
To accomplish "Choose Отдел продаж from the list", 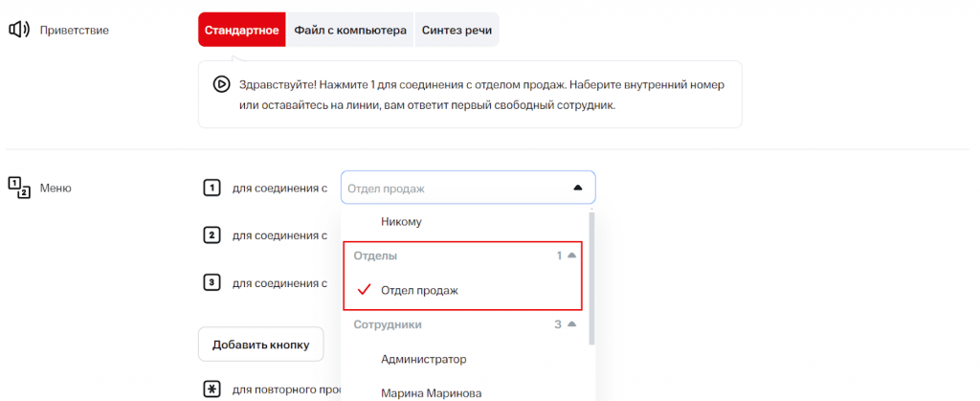I will (x=419, y=290).
